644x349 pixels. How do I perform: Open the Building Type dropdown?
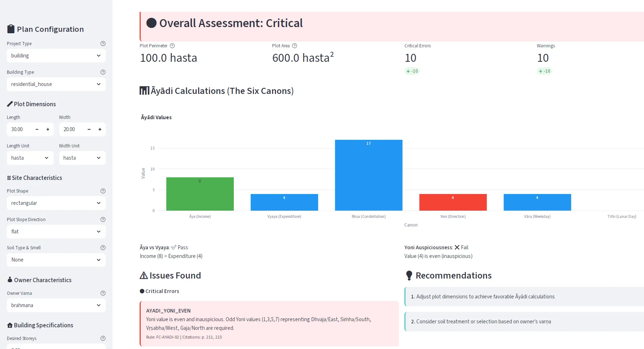tap(56, 84)
